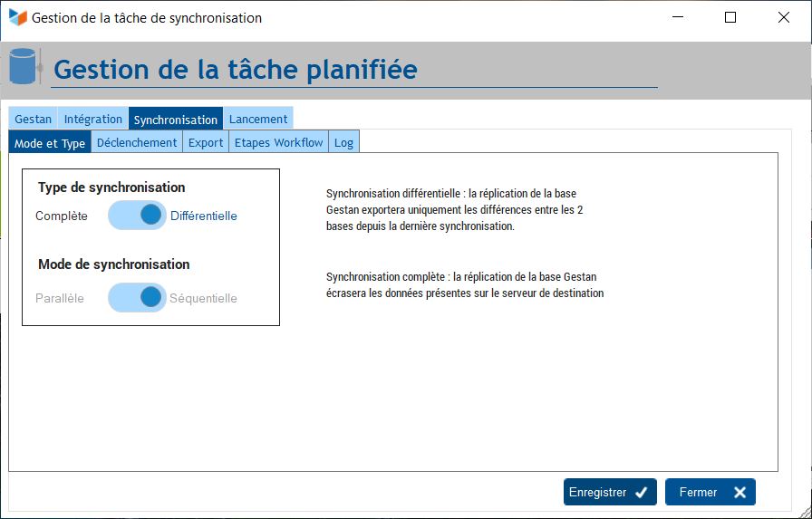Screen dimensions: 812x519
Task: Minimize the synchronisation task window
Action: [677, 17]
